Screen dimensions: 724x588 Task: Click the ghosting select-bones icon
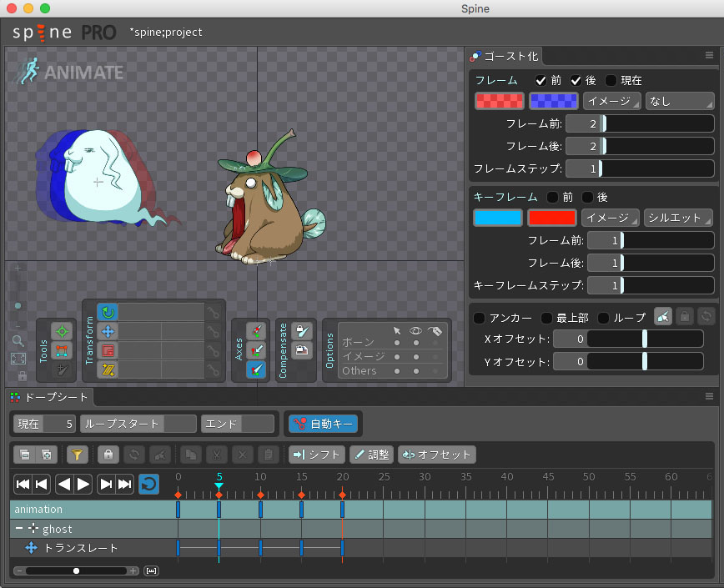[663, 317]
